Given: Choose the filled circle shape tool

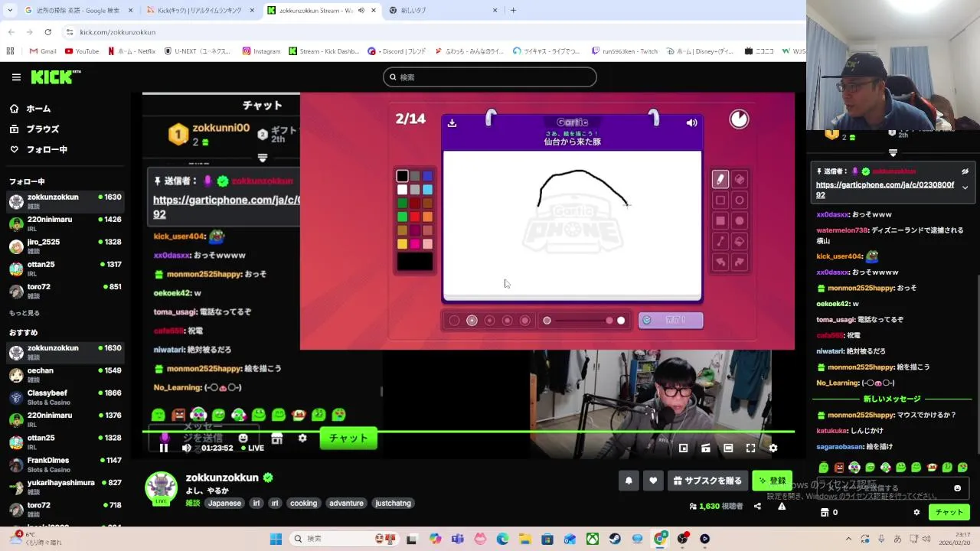Looking at the screenshot, I should point(740,220).
